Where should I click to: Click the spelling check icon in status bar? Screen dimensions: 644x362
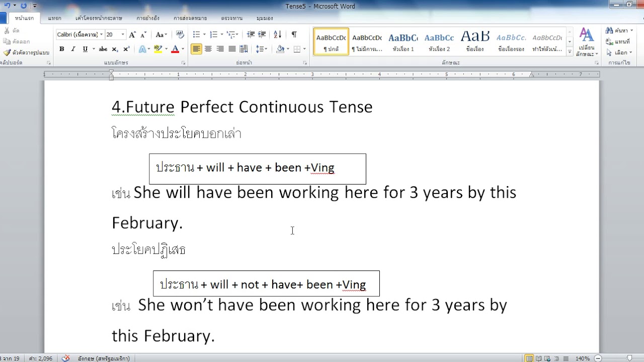pyautogui.click(x=66, y=358)
